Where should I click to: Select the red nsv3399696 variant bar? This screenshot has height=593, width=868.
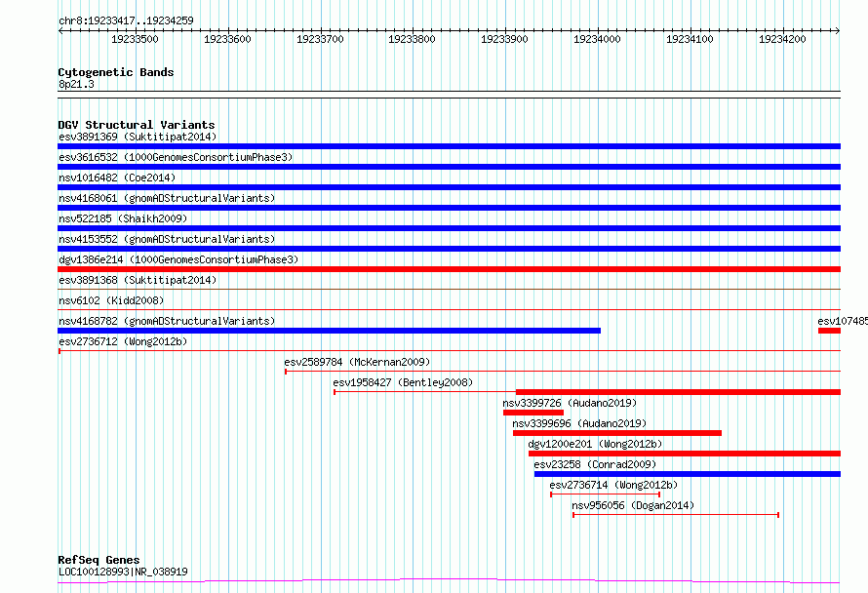click(617, 433)
